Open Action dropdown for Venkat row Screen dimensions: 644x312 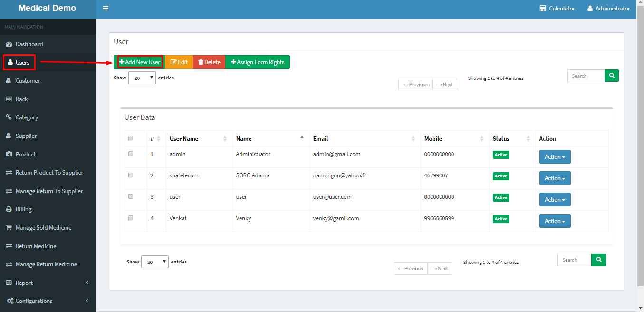[x=555, y=221]
